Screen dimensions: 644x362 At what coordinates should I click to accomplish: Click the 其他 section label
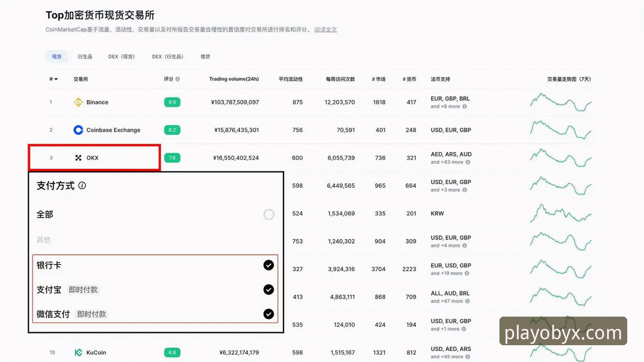44,240
